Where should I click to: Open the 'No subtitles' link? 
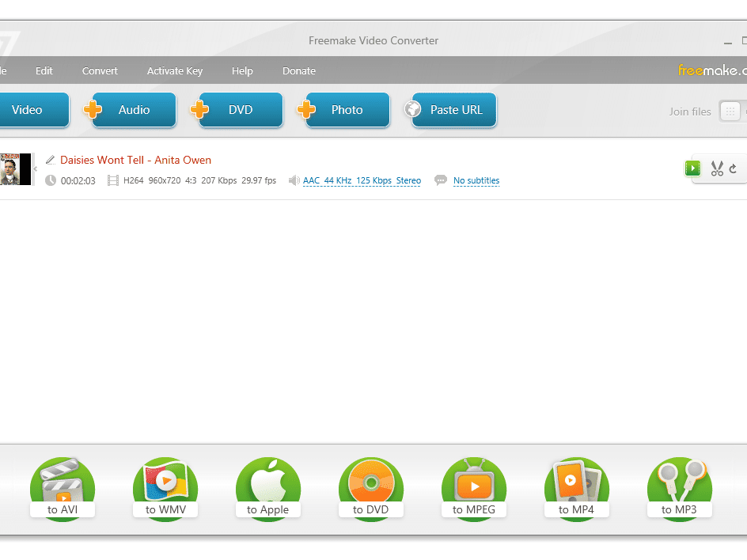(476, 180)
